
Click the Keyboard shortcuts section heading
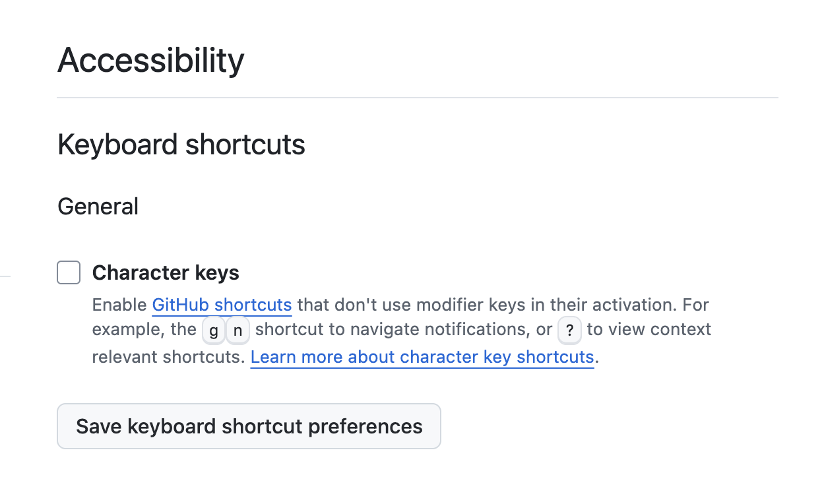[x=181, y=144]
